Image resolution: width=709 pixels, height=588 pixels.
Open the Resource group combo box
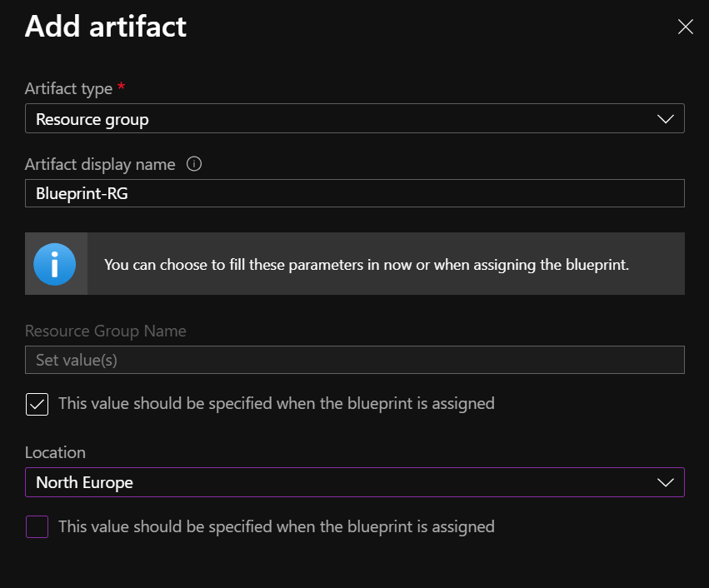333,119
